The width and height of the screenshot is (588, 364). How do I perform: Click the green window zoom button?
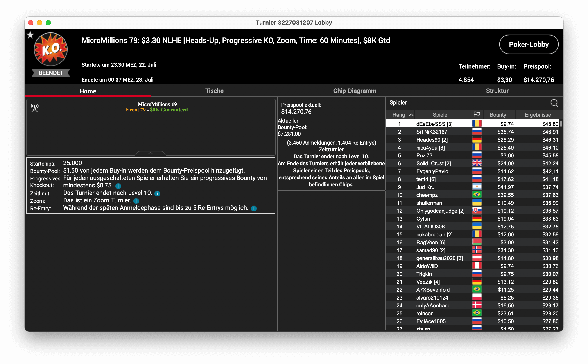pyautogui.click(x=48, y=23)
